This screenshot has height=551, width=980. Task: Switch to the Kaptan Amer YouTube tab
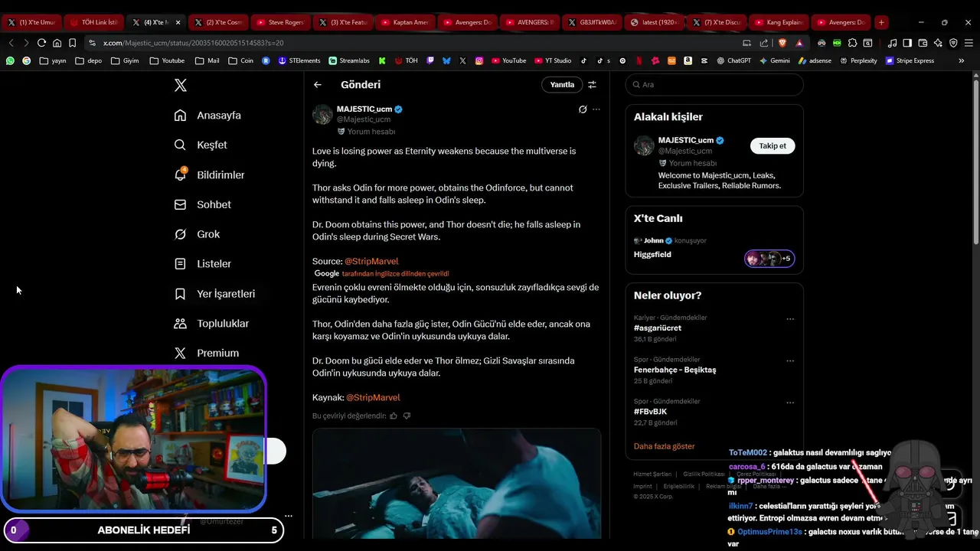pos(404,22)
